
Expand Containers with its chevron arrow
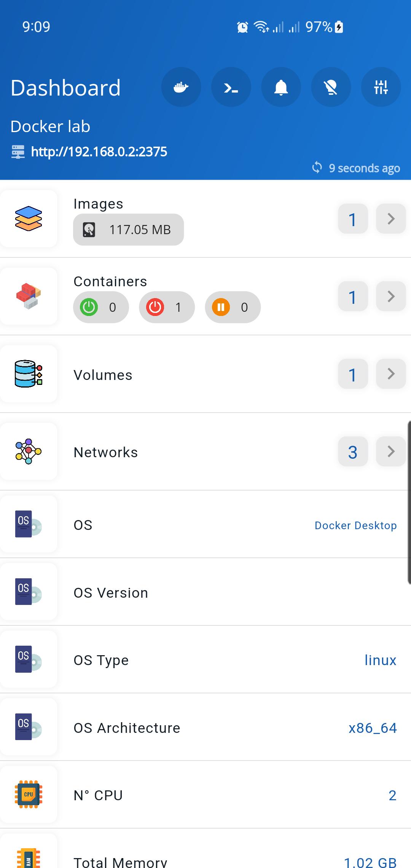(391, 296)
